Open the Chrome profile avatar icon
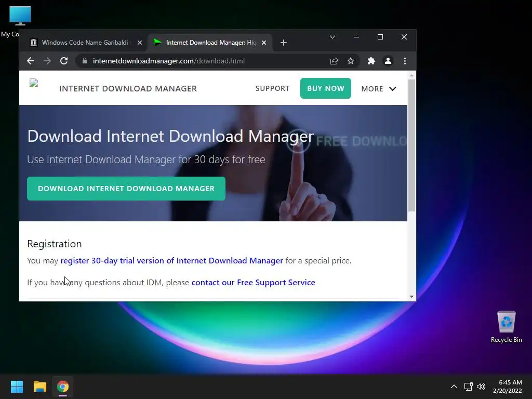532x399 pixels. click(x=388, y=61)
